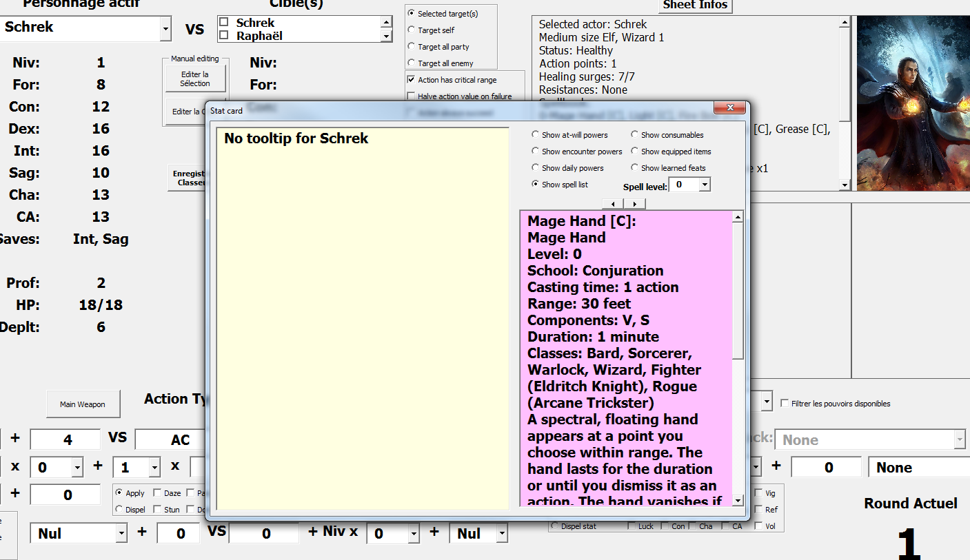This screenshot has width=970, height=560.
Task: Close the Stat card dialog
Action: point(729,109)
